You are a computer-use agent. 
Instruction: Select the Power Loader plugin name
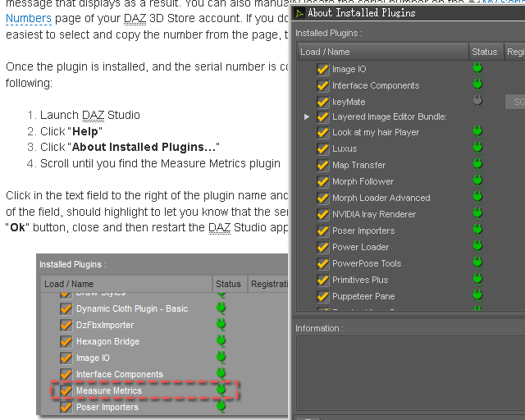pyautogui.click(x=361, y=247)
